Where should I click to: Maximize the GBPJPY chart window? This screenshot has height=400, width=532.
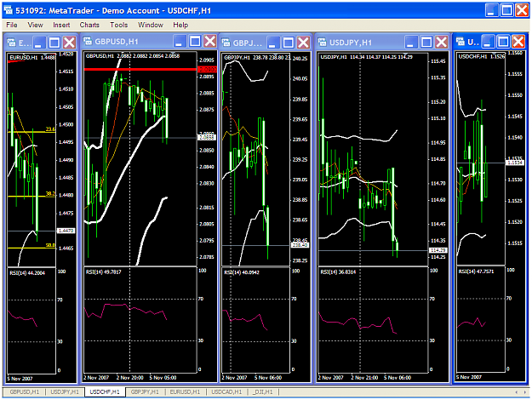point(288,43)
